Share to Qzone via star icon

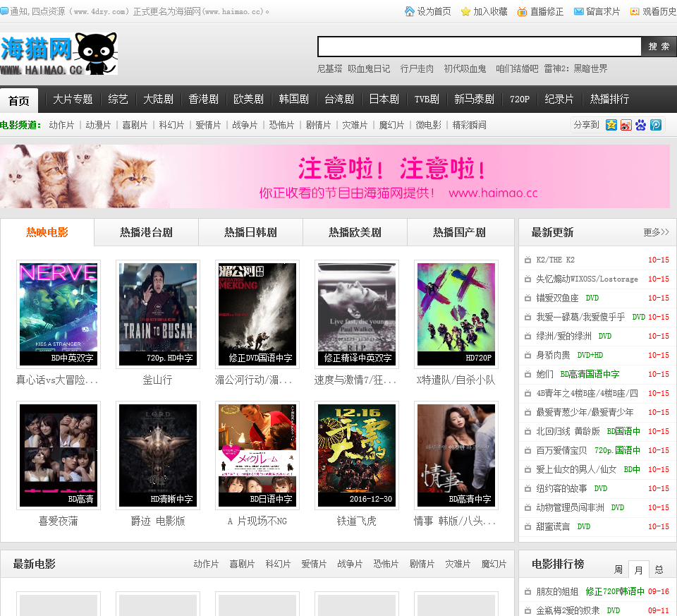point(611,125)
